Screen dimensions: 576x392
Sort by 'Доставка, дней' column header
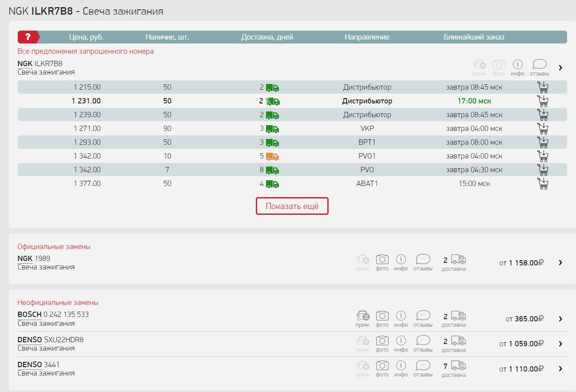click(x=267, y=37)
